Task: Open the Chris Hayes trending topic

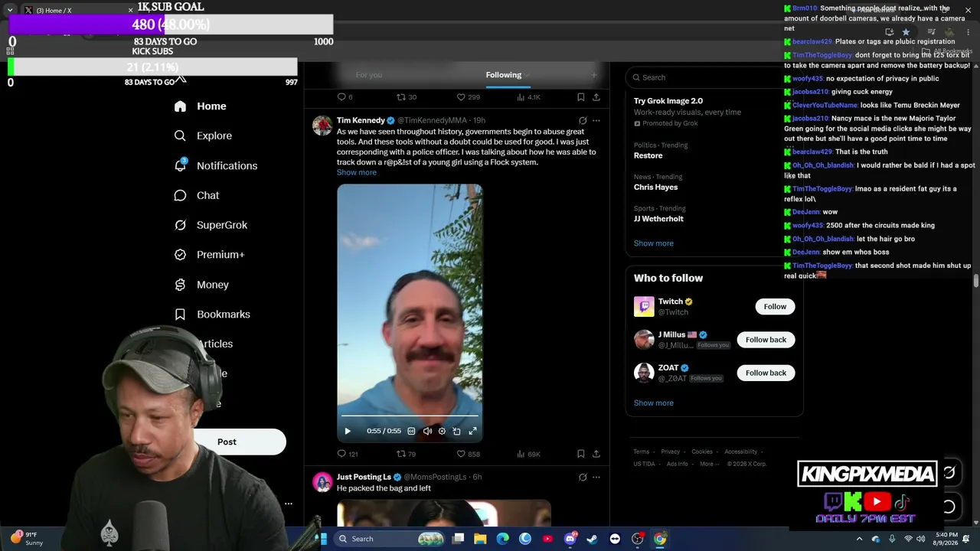Action: [x=655, y=187]
